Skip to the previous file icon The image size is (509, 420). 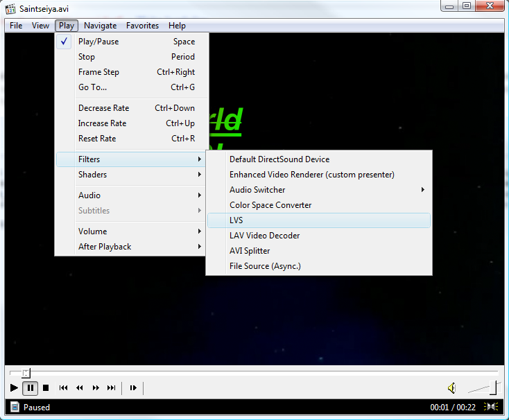click(64, 388)
